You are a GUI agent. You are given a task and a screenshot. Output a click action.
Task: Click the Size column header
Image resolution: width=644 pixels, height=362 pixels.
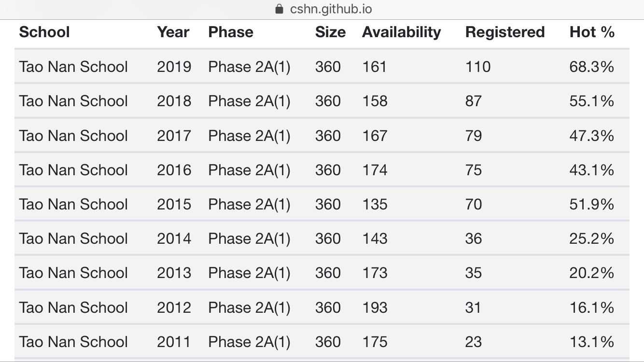coord(330,32)
